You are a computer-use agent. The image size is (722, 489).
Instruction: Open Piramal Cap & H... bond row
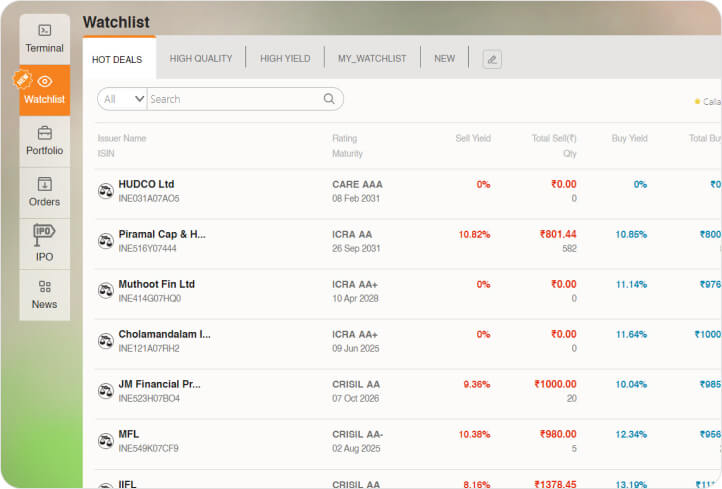pos(162,234)
